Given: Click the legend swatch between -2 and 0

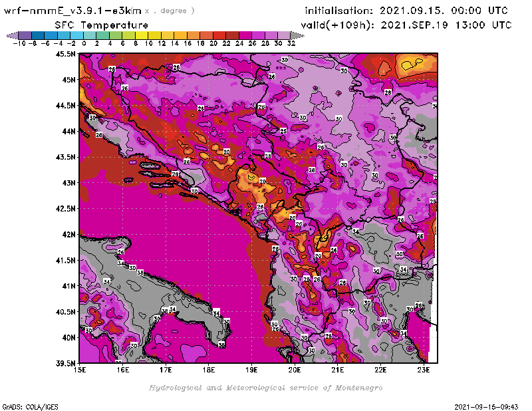Looking at the screenshot, I should point(76,35).
